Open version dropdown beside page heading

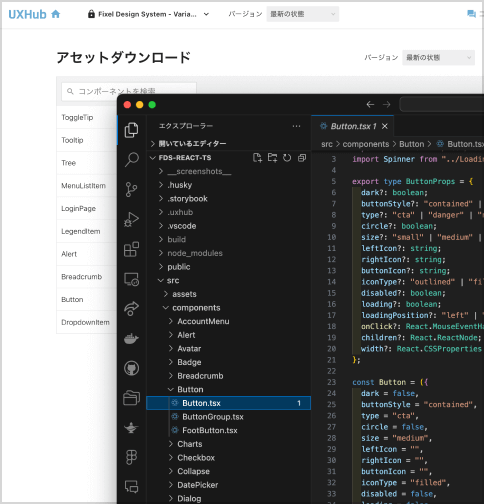click(438, 58)
